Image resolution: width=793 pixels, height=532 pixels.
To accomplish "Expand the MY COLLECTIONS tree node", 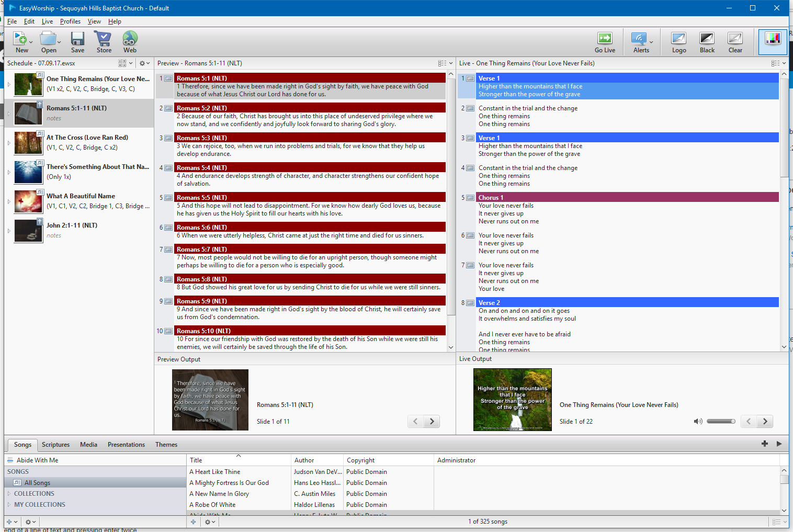I will [9, 504].
